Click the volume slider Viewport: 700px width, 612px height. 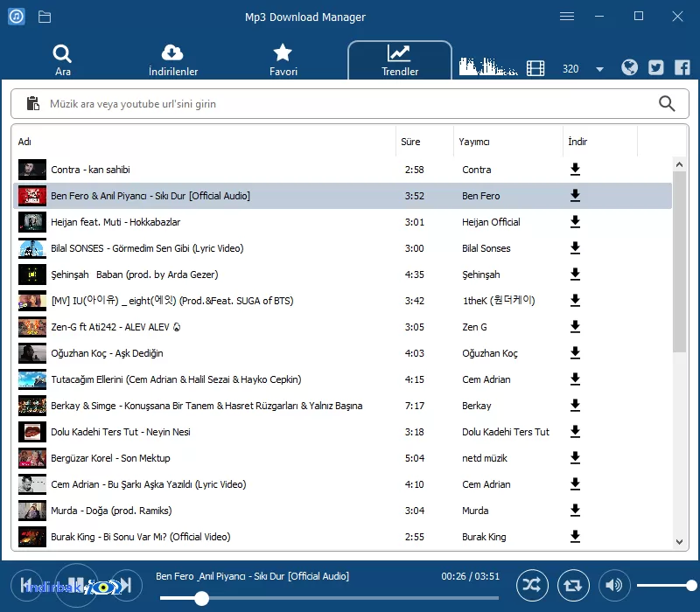pyautogui.click(x=667, y=585)
